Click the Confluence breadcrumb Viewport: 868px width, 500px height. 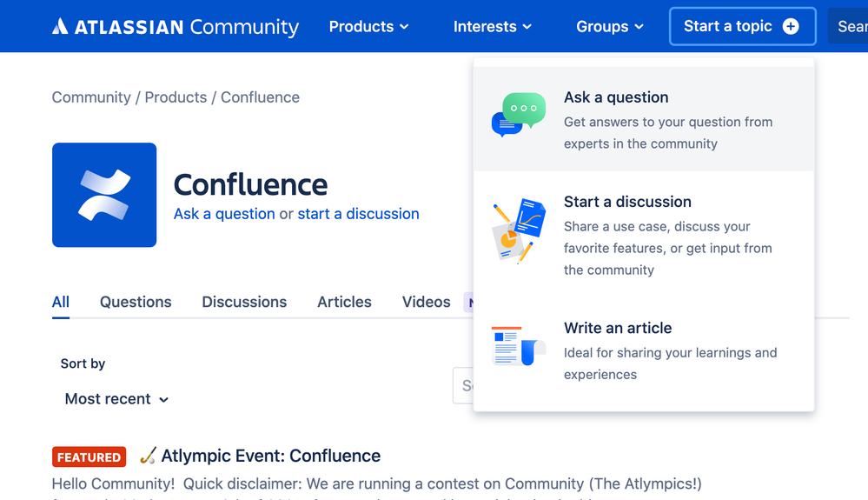tap(260, 97)
